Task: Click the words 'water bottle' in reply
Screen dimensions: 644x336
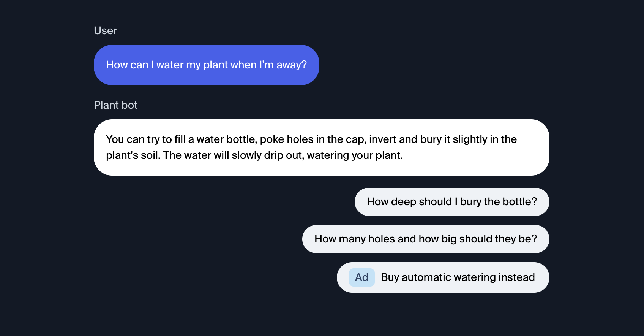Action: pos(226,139)
